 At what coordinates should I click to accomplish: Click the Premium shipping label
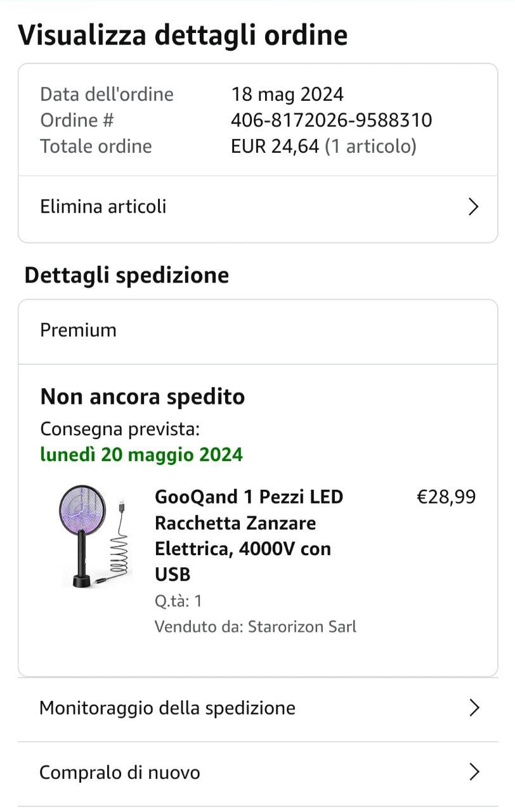78,331
